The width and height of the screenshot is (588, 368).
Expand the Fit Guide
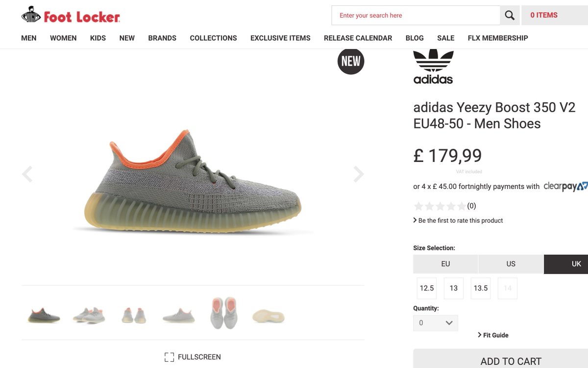(x=493, y=335)
